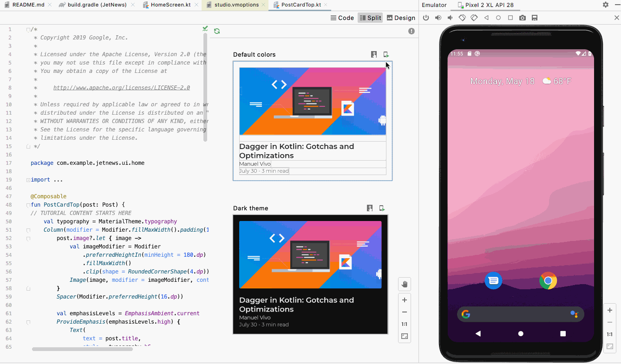Screen dimensions: 621x364
Task: Refresh the Compose preview build
Action: click(216, 31)
